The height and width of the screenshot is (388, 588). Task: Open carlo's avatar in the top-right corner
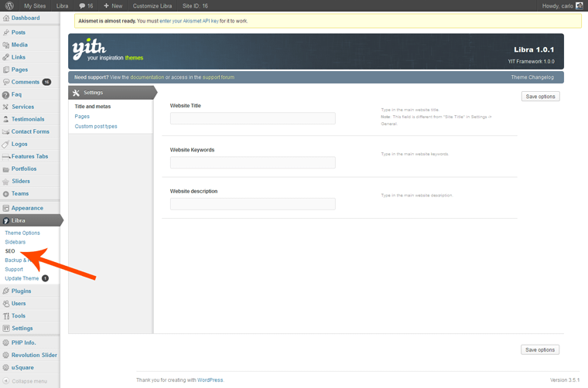pos(579,5)
